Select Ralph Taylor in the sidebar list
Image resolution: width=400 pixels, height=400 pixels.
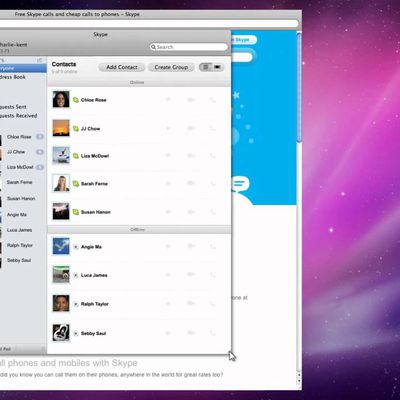click(x=20, y=245)
